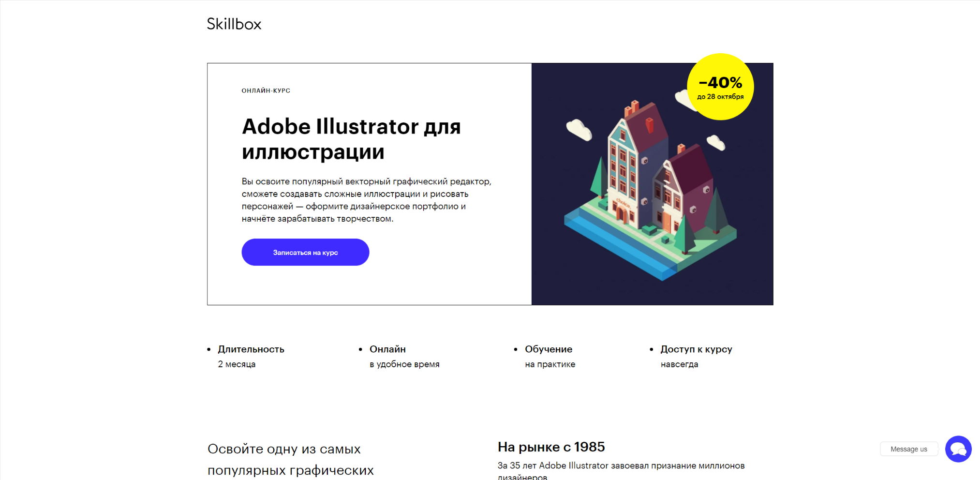
Task: Click 'За 35 лет Adobe Illustrator' paragraph
Action: [x=621, y=470]
